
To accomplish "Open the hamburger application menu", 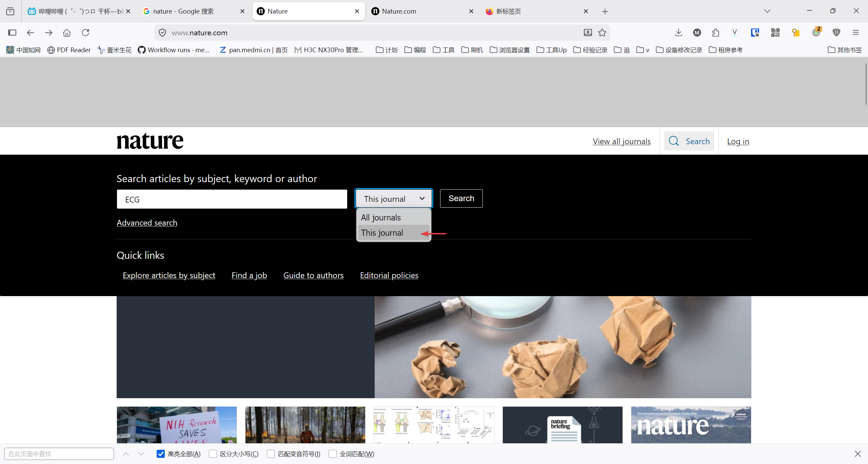I will [x=856, y=33].
